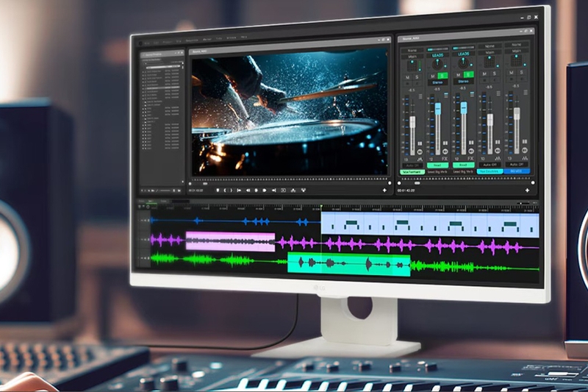The image size is (588, 392).
Task: Open Auto Off automation dropdown on Vox Doubles
Action: [x=490, y=165]
